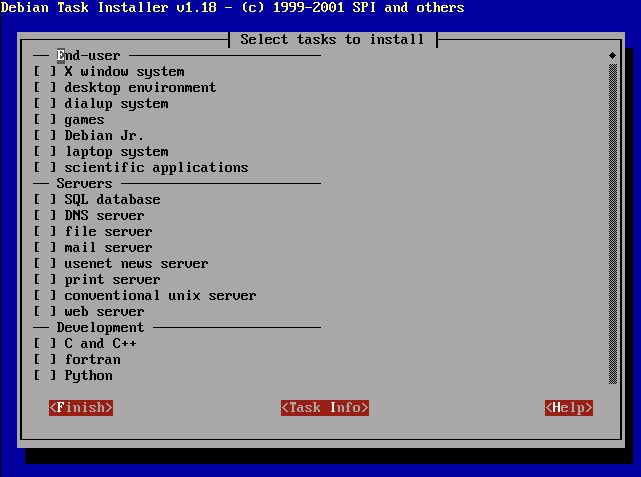Enable C and C++ development task
Screen dimensions: 641x477
click(x=45, y=343)
